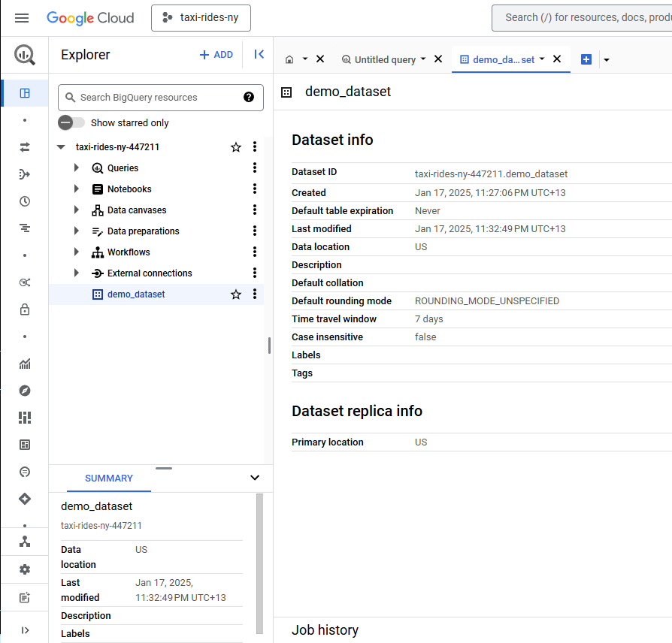
Task: Open the settings gear icon in sidebar
Action: coord(25,569)
